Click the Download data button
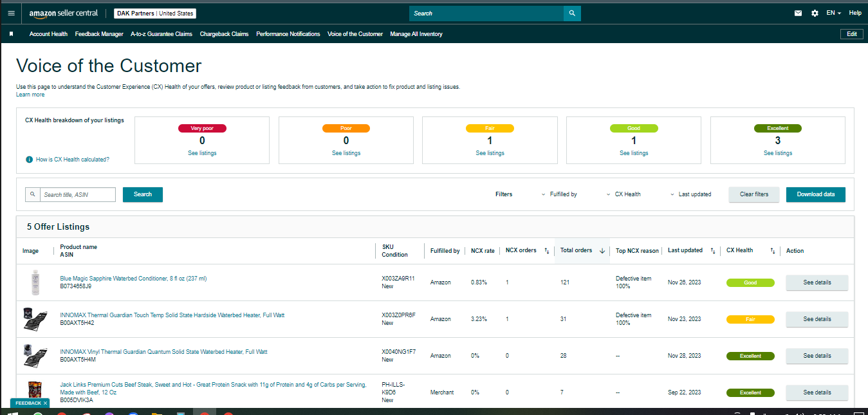 pos(816,194)
